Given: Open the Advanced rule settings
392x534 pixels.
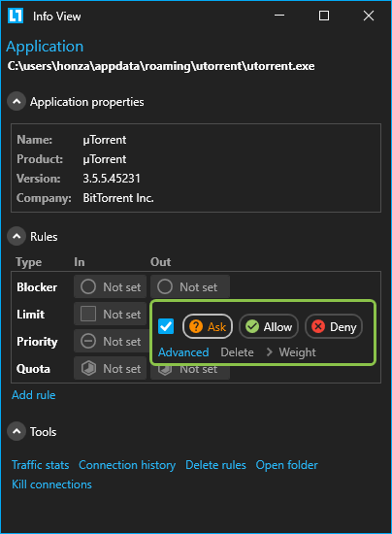Looking at the screenshot, I should pyautogui.click(x=183, y=351).
